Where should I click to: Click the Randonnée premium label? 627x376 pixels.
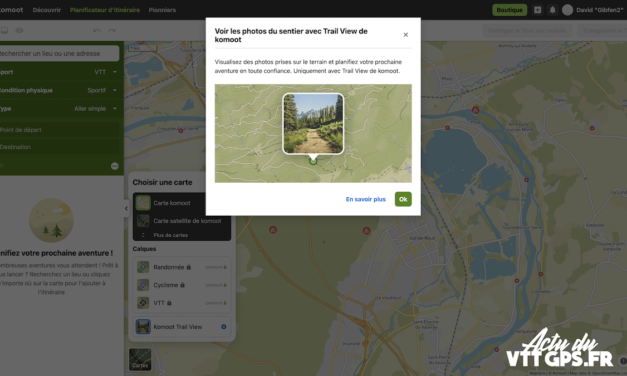(x=216, y=267)
